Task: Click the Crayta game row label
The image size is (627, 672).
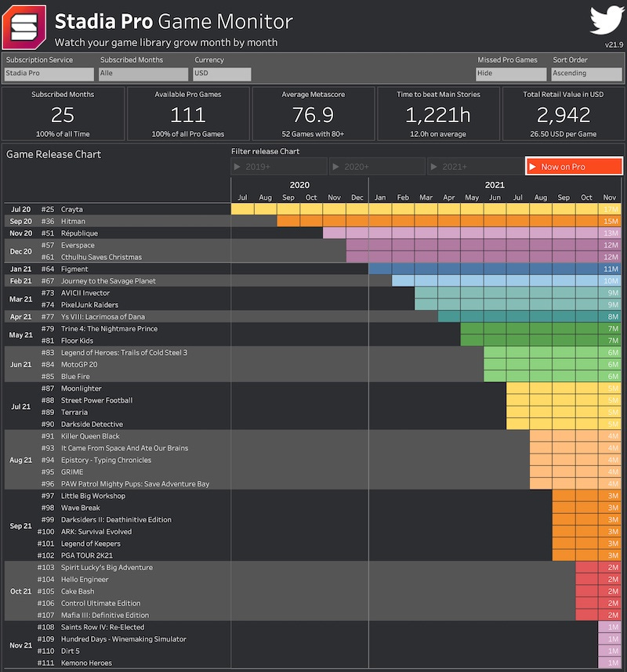Action: coord(71,209)
